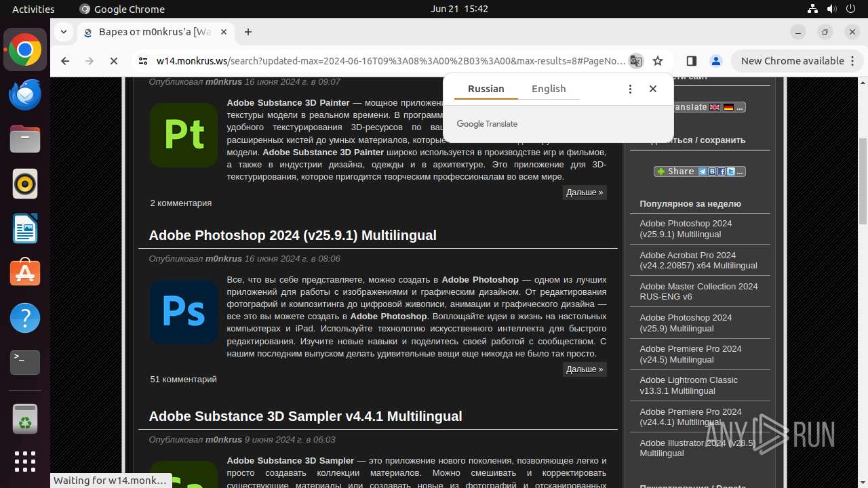Click the Translate this page icon

pyautogui.click(x=636, y=61)
